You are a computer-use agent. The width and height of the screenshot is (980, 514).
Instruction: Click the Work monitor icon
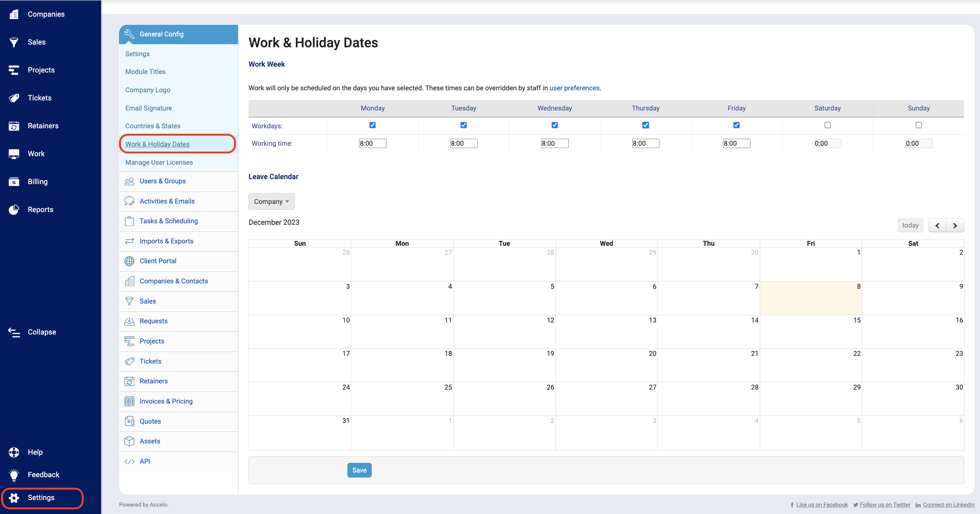point(14,154)
